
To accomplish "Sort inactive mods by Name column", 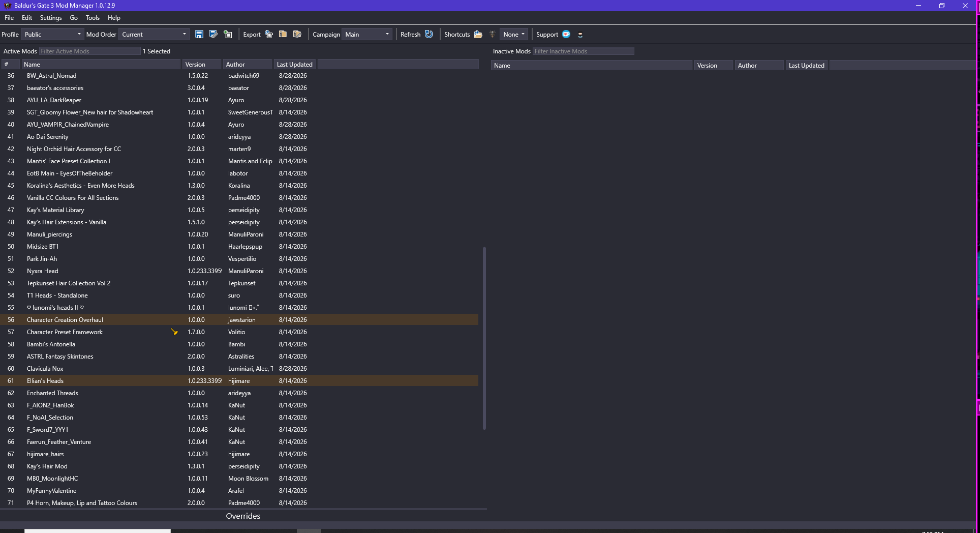I will point(592,65).
